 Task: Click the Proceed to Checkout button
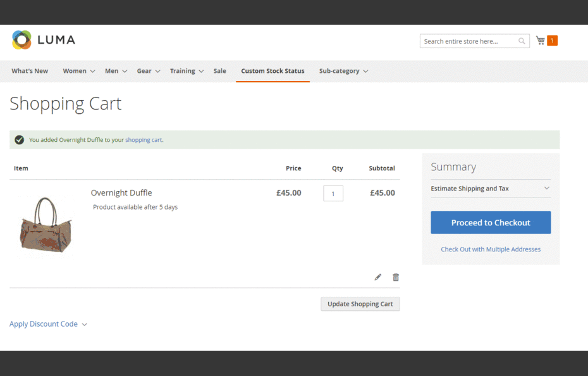pos(491,222)
